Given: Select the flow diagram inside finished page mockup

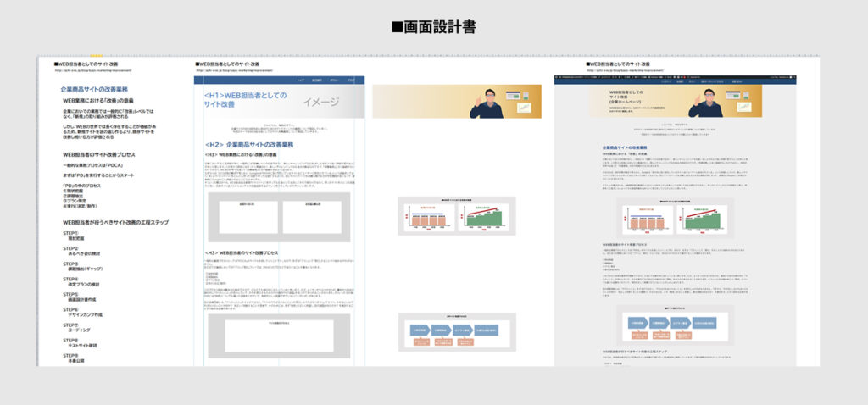Looking at the screenshot, I should (675, 325).
